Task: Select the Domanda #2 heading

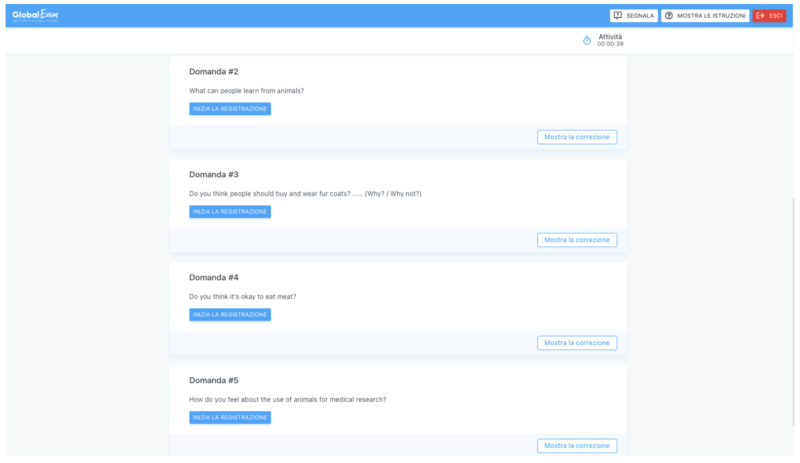Action: [213, 72]
